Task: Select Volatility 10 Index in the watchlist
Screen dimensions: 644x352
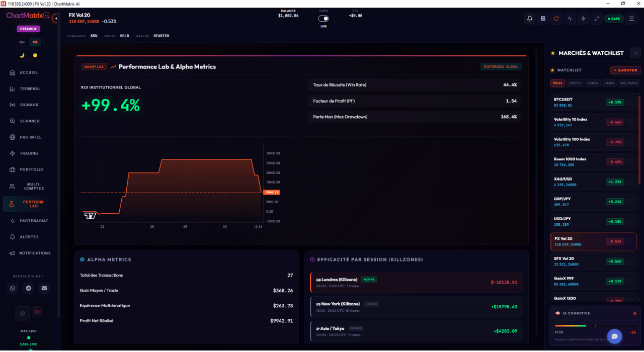Action: coord(594,122)
